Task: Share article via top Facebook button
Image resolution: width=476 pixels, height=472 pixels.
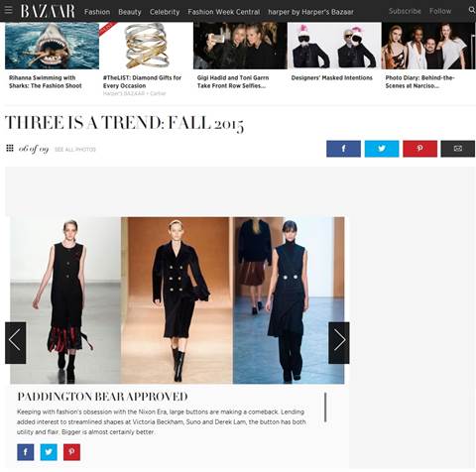Action: 343,149
